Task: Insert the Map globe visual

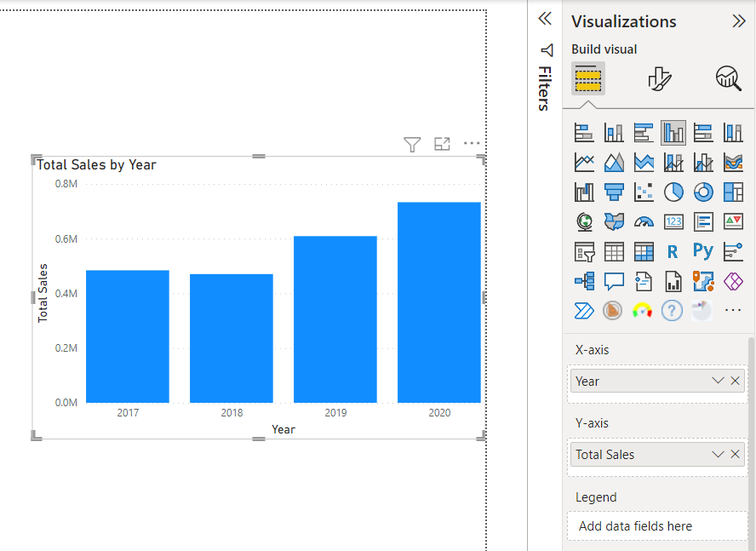Action: [584, 222]
